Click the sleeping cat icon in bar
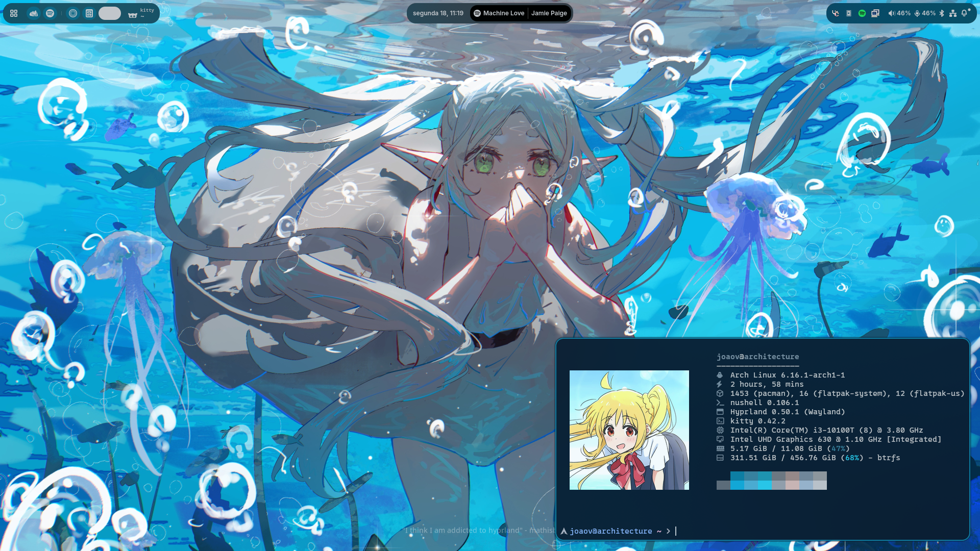The width and height of the screenshot is (980, 551). tap(34, 13)
